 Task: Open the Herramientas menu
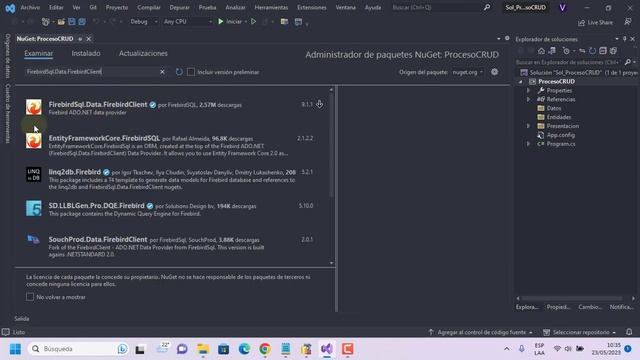[x=271, y=7]
